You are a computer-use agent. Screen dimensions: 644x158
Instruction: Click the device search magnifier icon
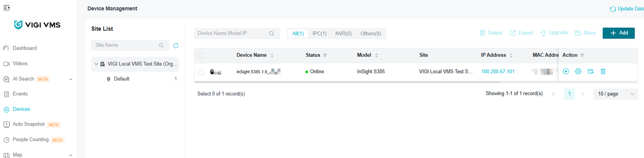click(271, 34)
